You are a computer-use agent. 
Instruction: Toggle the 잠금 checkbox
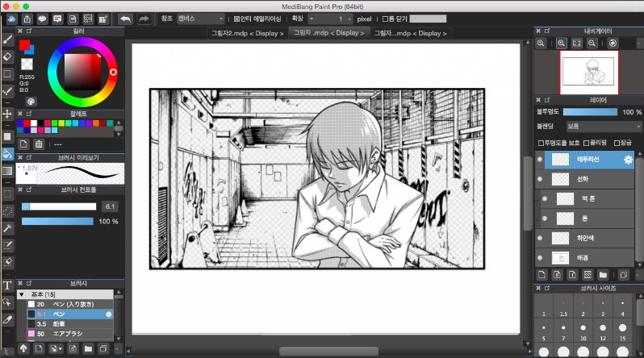[617, 143]
